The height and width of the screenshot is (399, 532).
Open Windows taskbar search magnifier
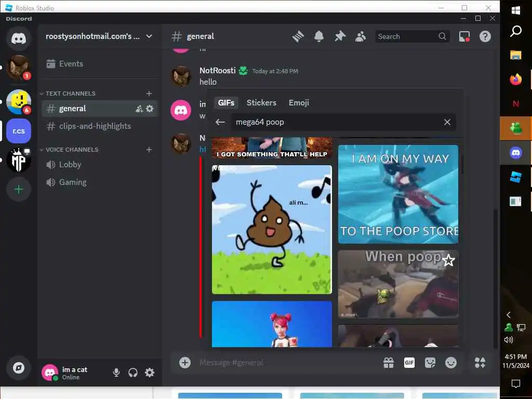(x=516, y=31)
